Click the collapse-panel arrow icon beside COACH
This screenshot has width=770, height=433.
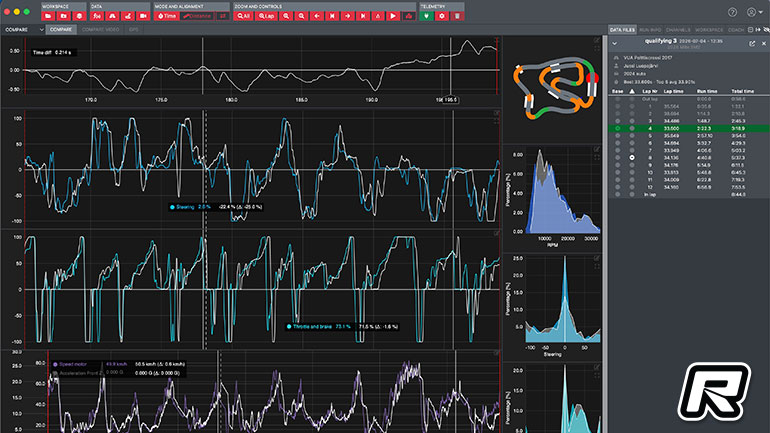(x=758, y=29)
